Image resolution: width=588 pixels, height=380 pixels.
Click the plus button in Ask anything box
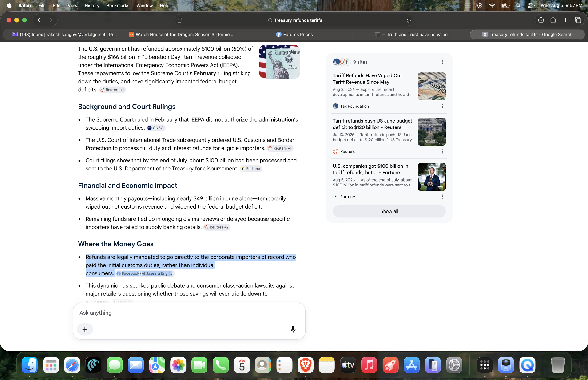pyautogui.click(x=85, y=329)
